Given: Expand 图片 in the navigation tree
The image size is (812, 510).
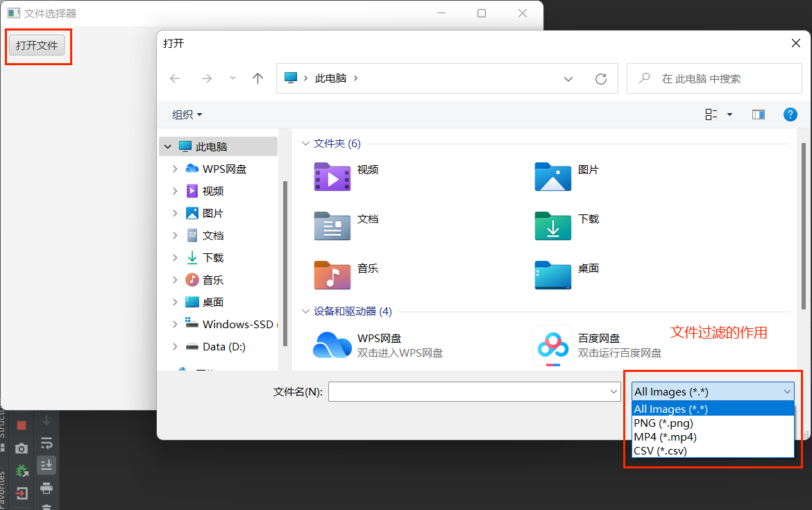Looking at the screenshot, I should (175, 213).
